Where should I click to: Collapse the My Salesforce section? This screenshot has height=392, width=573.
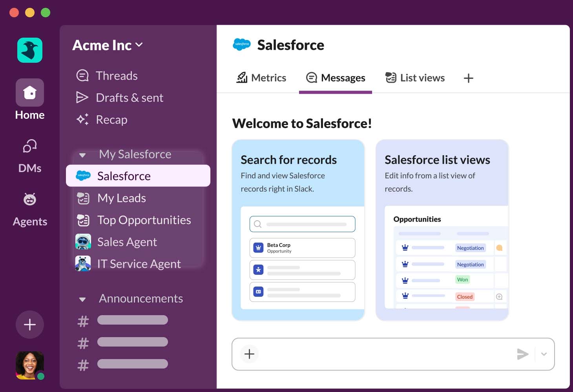[x=82, y=155]
